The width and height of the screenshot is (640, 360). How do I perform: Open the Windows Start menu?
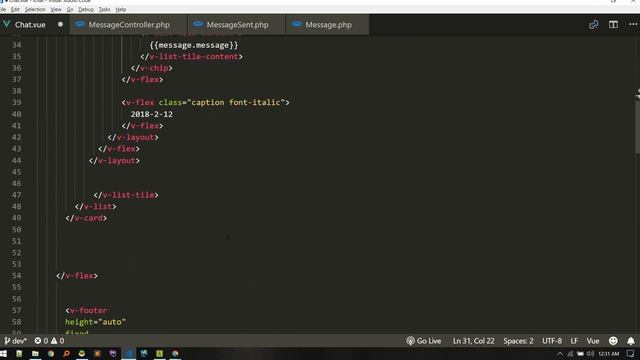pos(3,353)
